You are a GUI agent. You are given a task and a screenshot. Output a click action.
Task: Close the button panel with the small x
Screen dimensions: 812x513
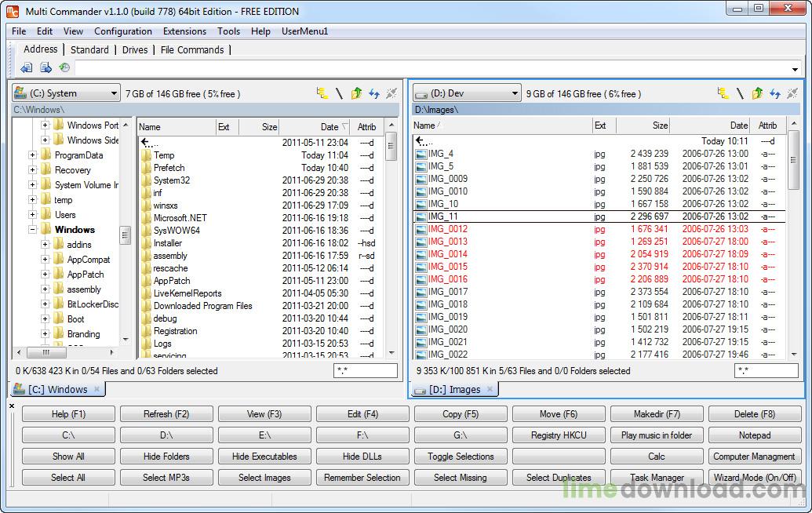[12, 406]
